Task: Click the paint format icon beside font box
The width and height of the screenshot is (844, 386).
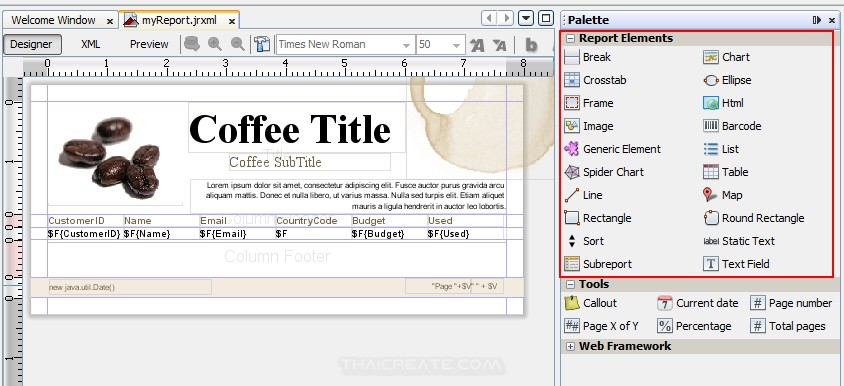Action: [x=262, y=44]
